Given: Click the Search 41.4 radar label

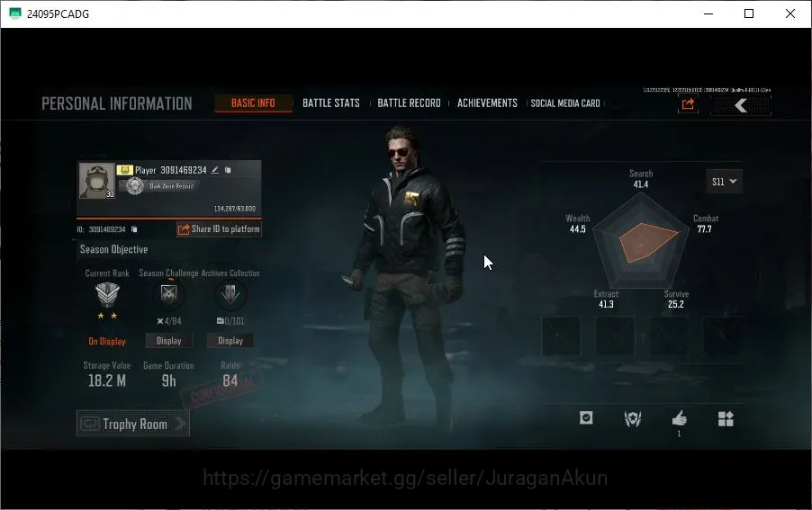Looking at the screenshot, I should pyautogui.click(x=641, y=179).
